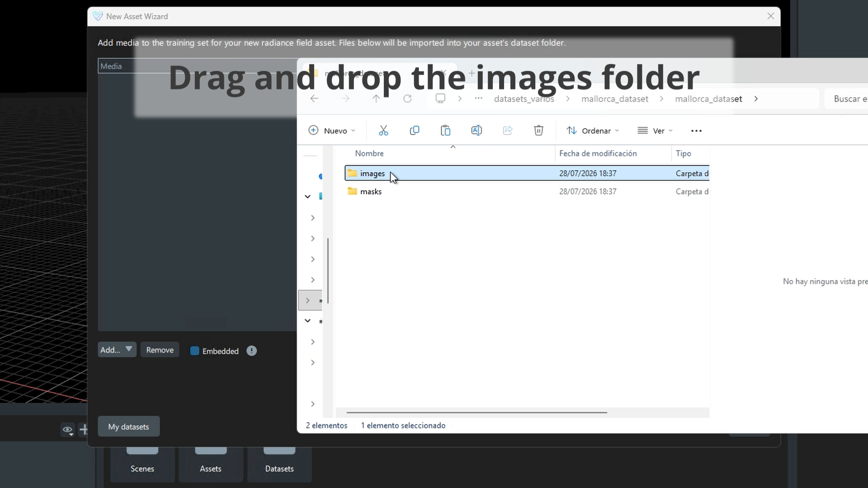Click the Remove button
Screen dimensions: 868x488
tap(160, 350)
